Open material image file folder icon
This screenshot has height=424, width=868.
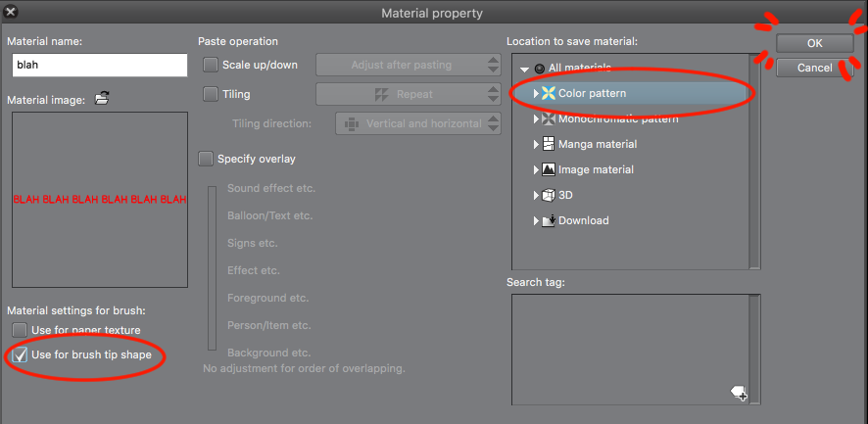pos(102,99)
